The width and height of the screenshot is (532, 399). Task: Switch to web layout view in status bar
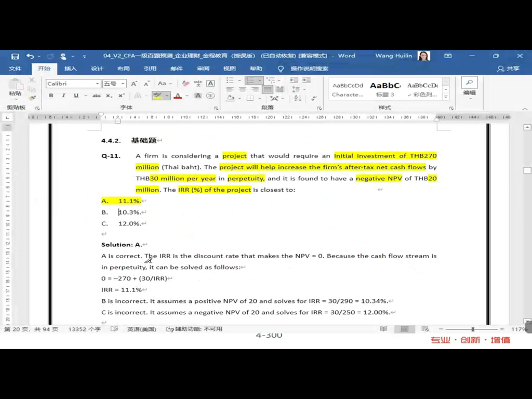click(425, 329)
